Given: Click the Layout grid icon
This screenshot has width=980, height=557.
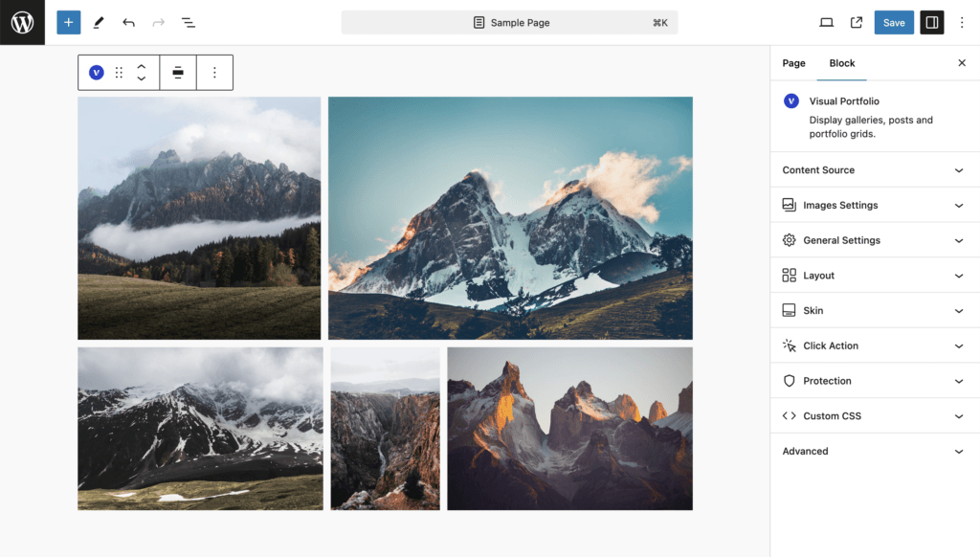Looking at the screenshot, I should click(789, 275).
